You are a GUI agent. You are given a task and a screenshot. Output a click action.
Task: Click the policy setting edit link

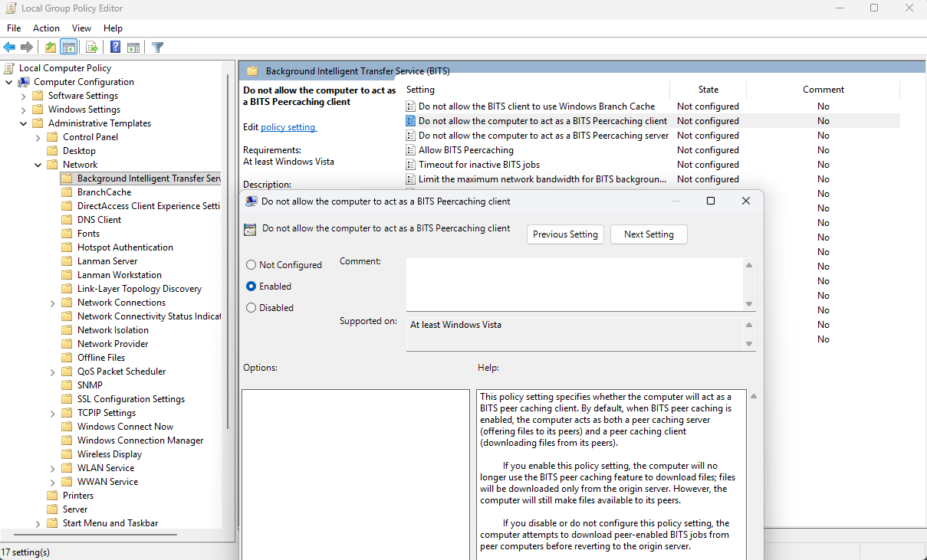[288, 127]
